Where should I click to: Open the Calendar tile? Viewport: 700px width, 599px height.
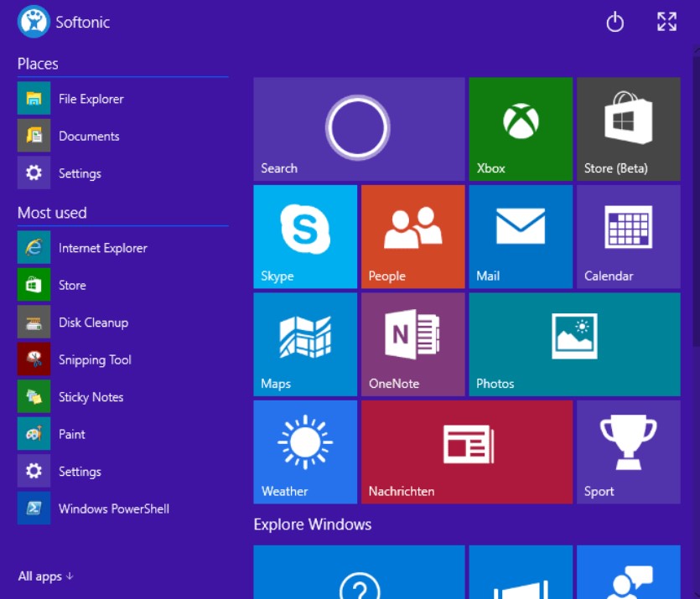pos(628,236)
